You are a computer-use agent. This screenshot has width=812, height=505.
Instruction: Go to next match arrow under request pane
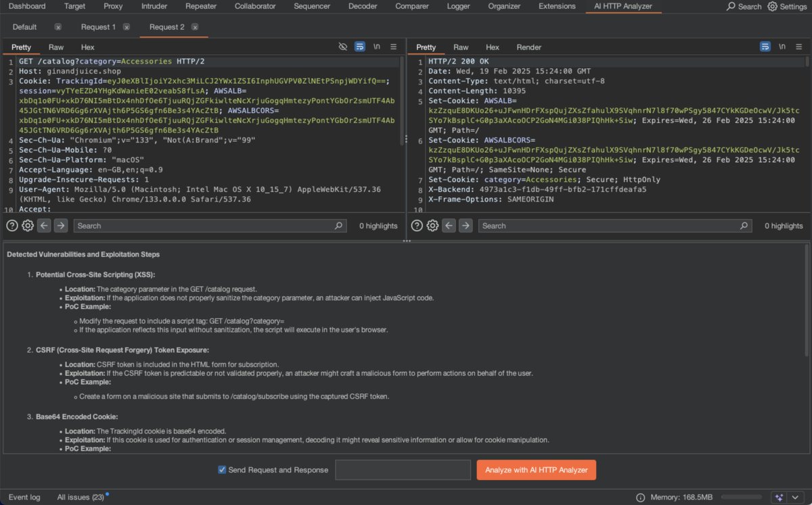click(x=61, y=226)
